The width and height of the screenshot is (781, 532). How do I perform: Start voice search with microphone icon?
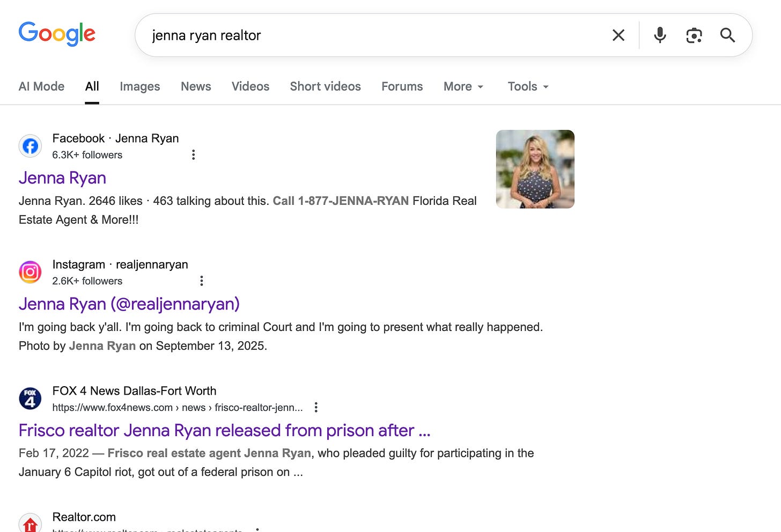point(660,35)
